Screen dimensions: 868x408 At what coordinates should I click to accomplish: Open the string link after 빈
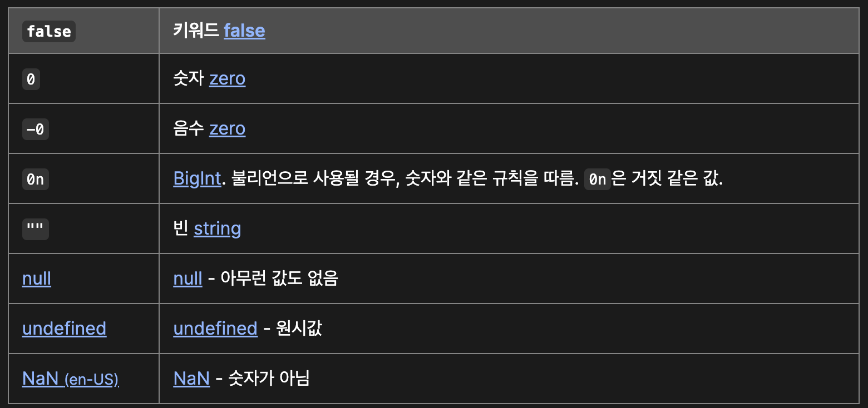point(217,228)
